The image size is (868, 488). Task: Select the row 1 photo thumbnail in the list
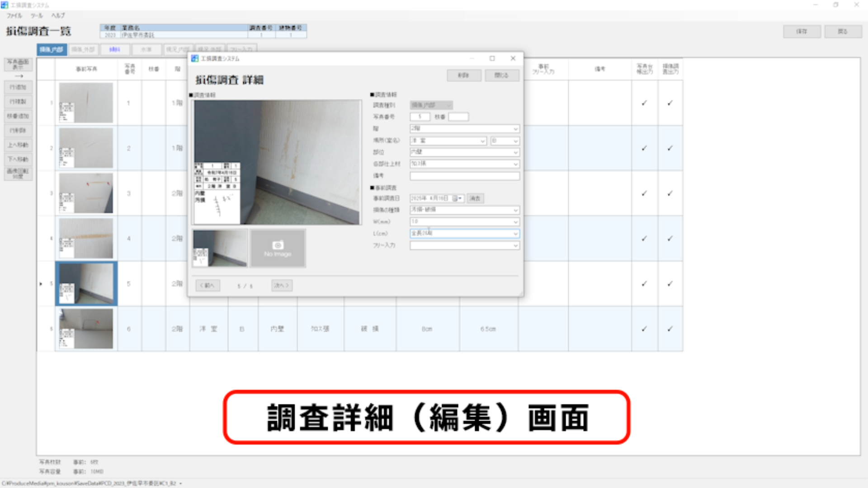[86, 103]
